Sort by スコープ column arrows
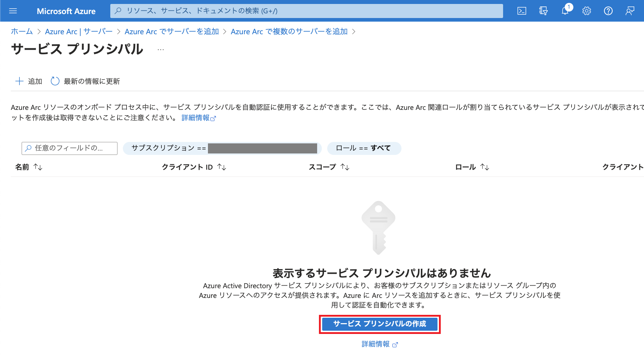The width and height of the screenshot is (644, 357). click(345, 167)
